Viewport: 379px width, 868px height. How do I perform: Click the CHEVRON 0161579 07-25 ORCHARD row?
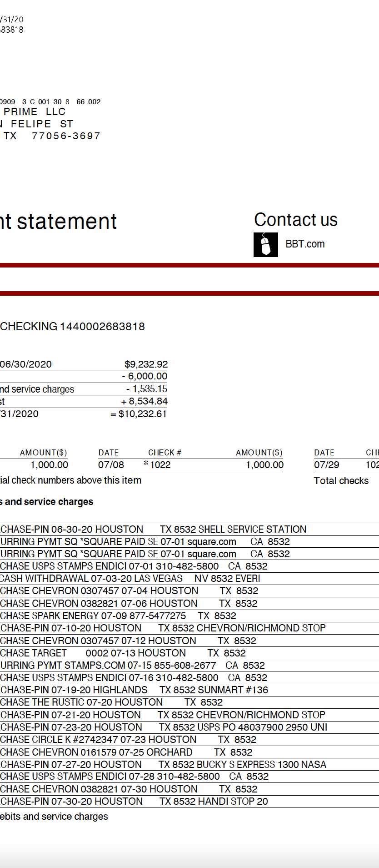pyautogui.click(x=189, y=752)
